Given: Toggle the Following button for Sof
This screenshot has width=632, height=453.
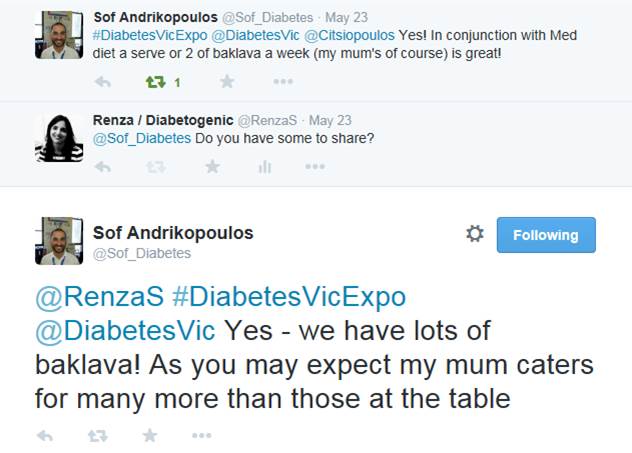Looking at the screenshot, I should 545,235.
